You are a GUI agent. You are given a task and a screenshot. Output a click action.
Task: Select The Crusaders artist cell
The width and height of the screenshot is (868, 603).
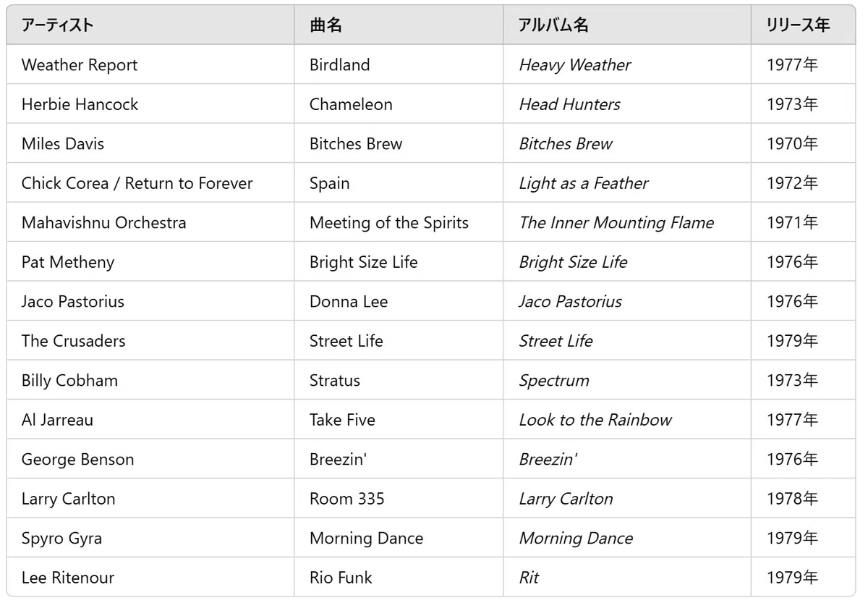[x=150, y=341]
